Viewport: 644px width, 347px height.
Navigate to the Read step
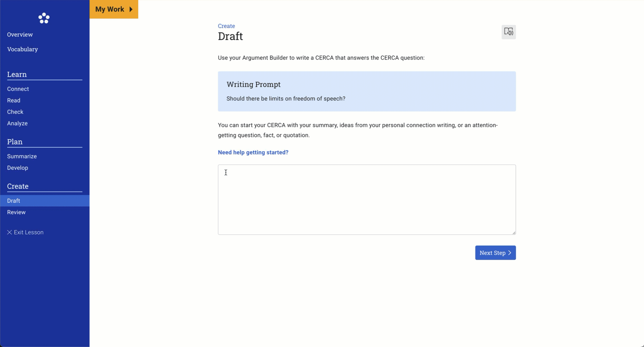point(14,100)
